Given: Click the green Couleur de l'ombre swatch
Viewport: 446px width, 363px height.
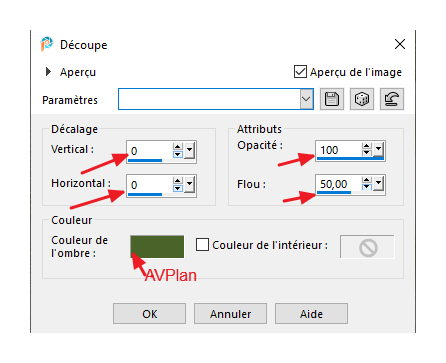Looking at the screenshot, I should coord(157,247).
